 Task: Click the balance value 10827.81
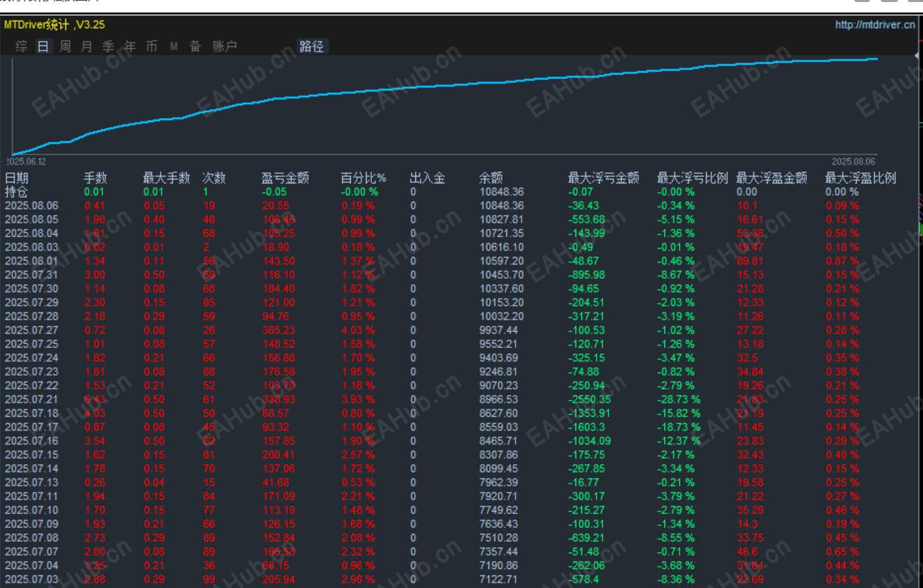coord(502,220)
